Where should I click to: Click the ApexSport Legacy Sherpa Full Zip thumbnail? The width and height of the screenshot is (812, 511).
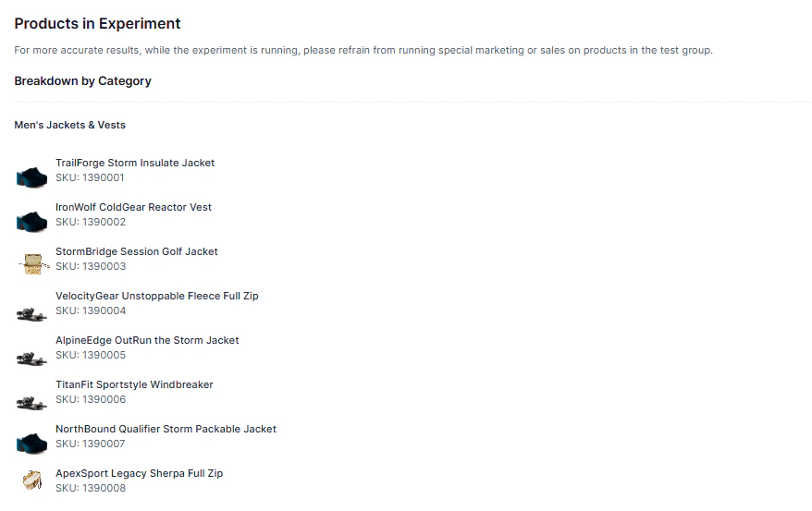point(32,480)
